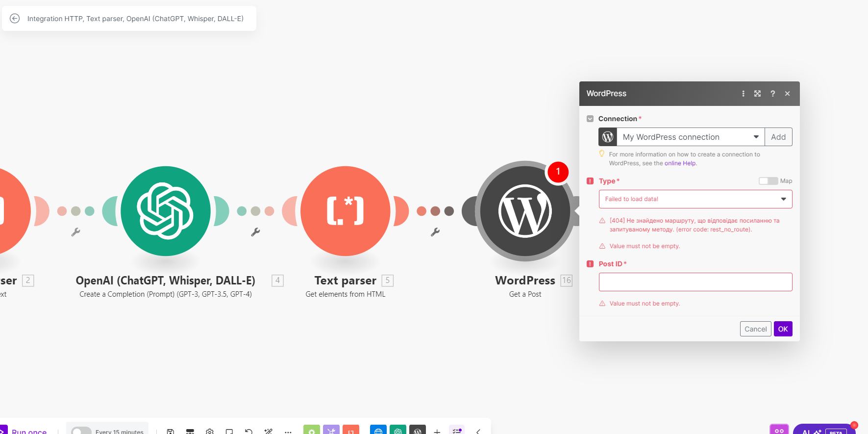Toggle the Connection advanced settings checkbox
Viewport: 868px width, 434px height.
590,119
